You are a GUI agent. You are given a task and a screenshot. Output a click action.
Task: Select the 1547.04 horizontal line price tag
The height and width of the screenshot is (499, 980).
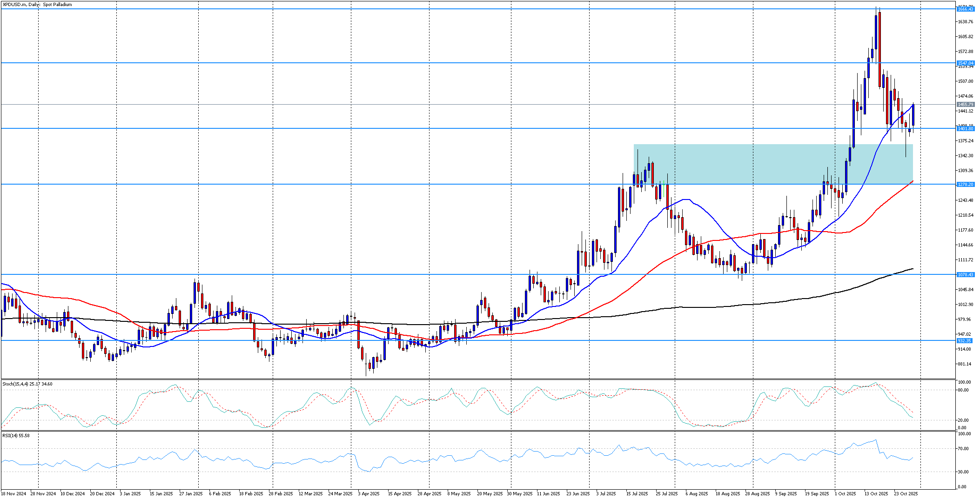point(965,63)
